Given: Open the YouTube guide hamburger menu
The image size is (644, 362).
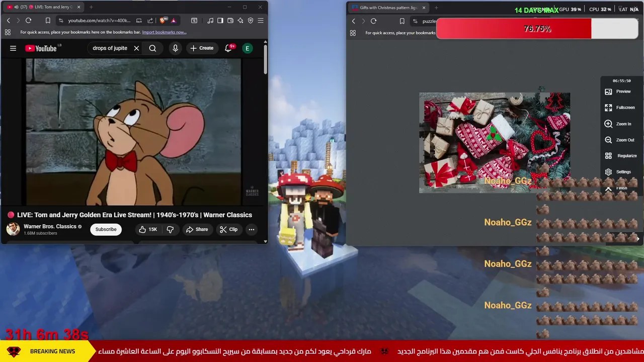Looking at the screenshot, I should coord(13,48).
